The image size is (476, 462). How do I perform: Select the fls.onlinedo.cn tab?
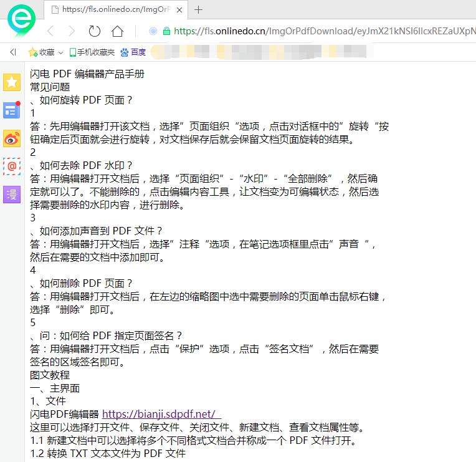pyautogui.click(x=116, y=10)
